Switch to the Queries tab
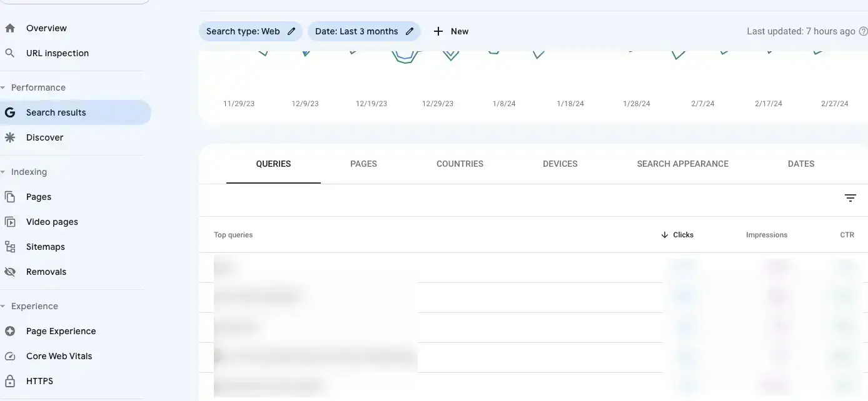The width and height of the screenshot is (868, 401). [x=273, y=164]
